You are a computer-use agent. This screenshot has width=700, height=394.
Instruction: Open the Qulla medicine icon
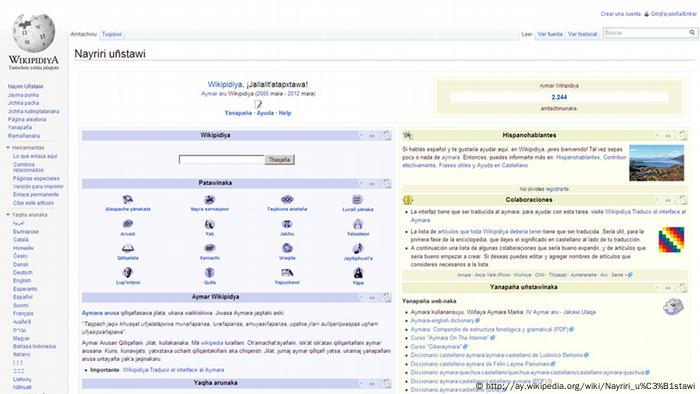coord(209,273)
